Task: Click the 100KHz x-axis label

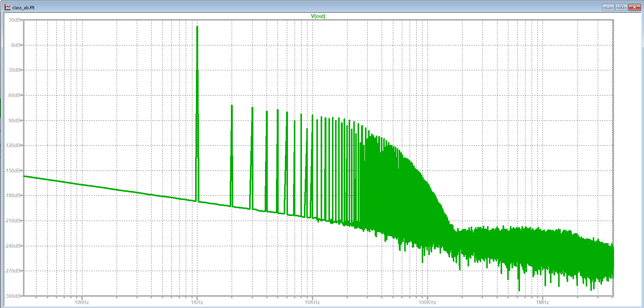Action: pyautogui.click(x=428, y=302)
